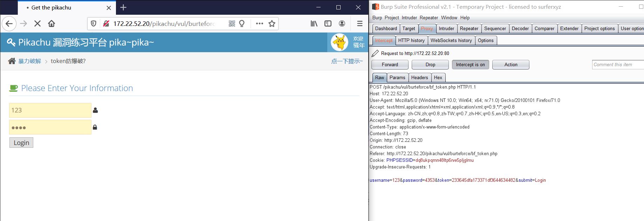Open page actions three-dot menu
The height and width of the screenshot is (221, 644).
point(259,23)
